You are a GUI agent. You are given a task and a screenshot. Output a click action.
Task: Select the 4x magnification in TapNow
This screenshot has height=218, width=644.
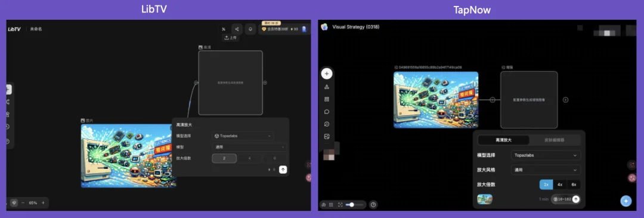tap(560, 185)
